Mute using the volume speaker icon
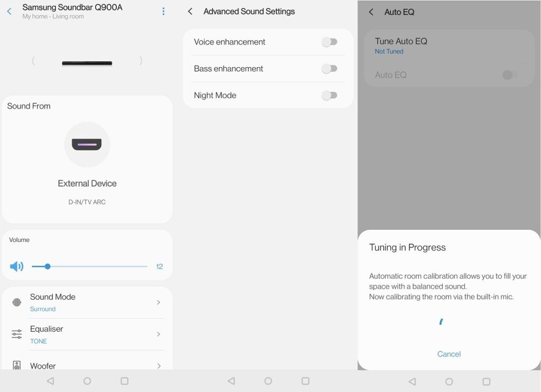 17,266
